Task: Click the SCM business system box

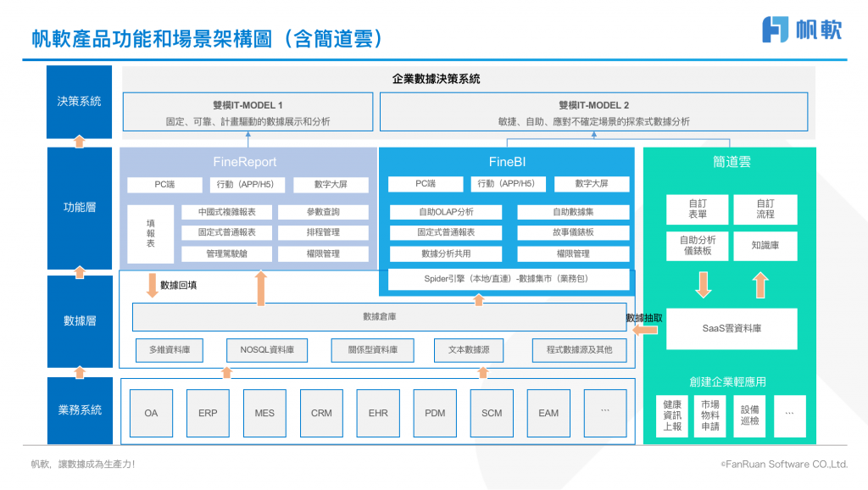Action: pyautogui.click(x=492, y=414)
